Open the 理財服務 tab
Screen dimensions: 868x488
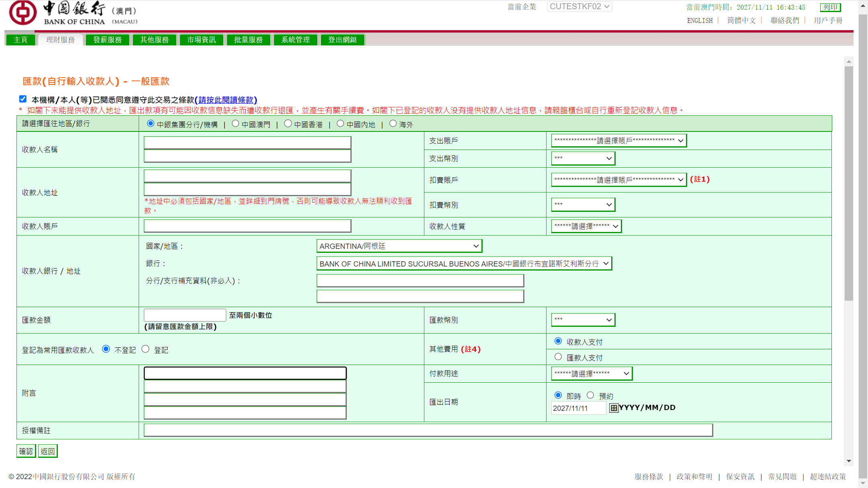pos(61,40)
